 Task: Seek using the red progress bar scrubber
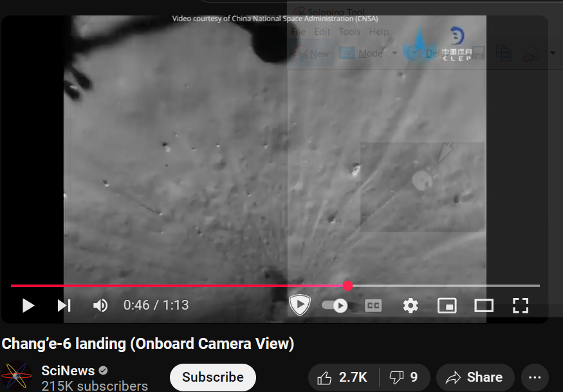pyautogui.click(x=347, y=286)
